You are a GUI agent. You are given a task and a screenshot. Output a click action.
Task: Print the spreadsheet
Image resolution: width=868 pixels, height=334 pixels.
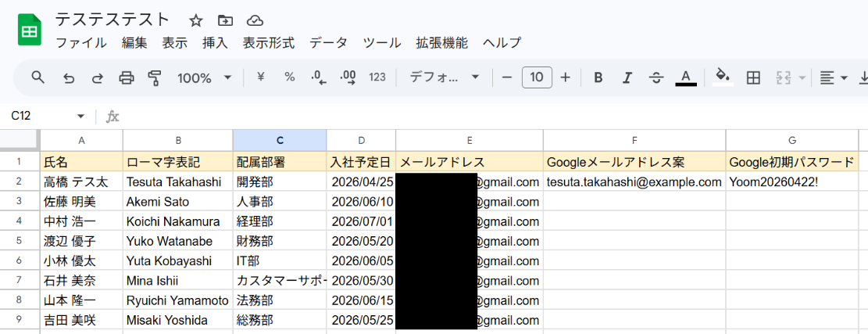pos(127,77)
